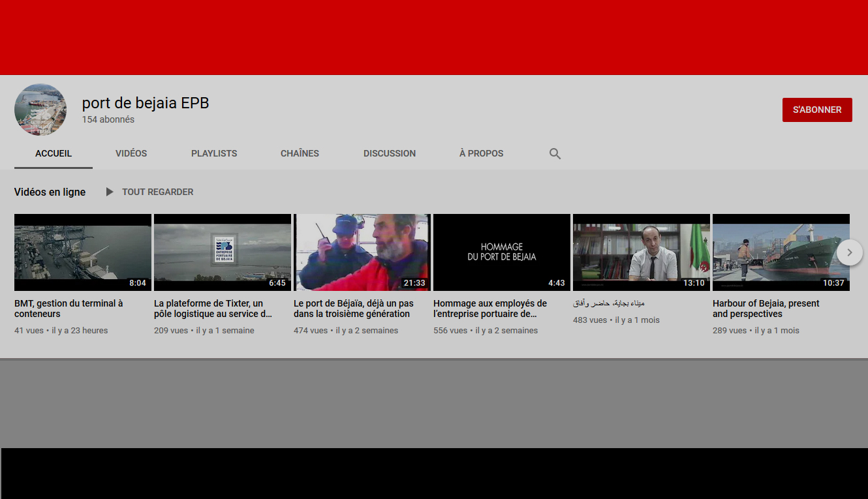The width and height of the screenshot is (868, 499).
Task: Click the '154 abonnés' subscriber count
Action: coord(108,120)
